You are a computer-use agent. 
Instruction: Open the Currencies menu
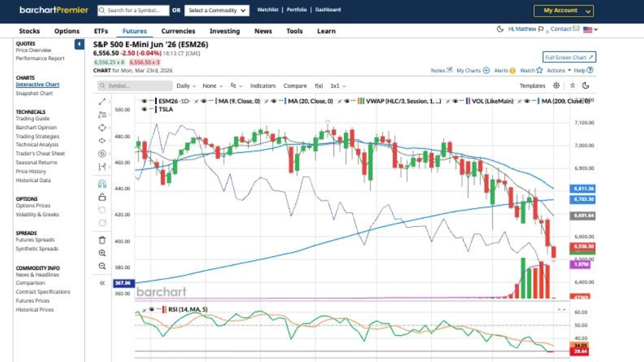[x=178, y=31]
